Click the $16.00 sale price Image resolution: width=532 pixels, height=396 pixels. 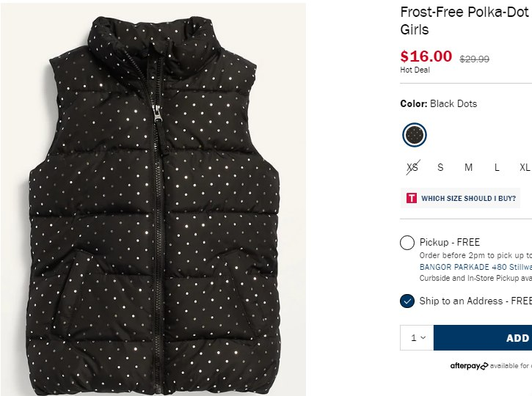426,56
